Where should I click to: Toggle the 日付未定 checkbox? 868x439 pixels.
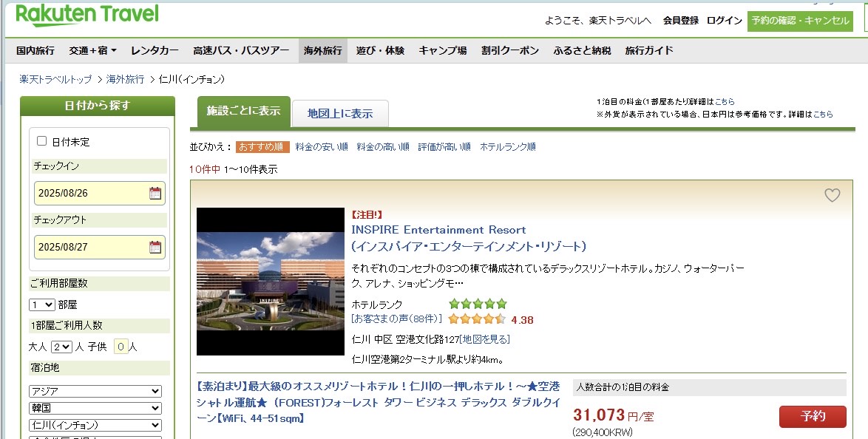point(41,140)
